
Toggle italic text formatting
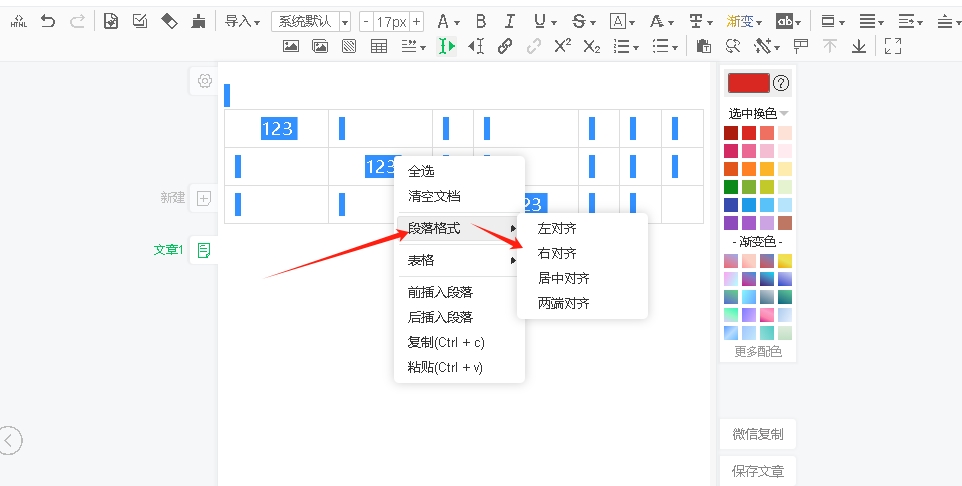tap(510, 21)
